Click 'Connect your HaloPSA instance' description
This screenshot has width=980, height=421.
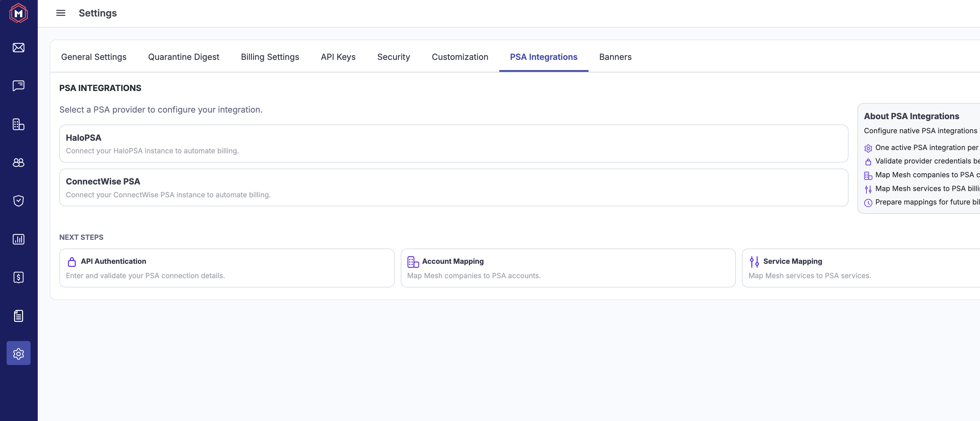coord(152,151)
